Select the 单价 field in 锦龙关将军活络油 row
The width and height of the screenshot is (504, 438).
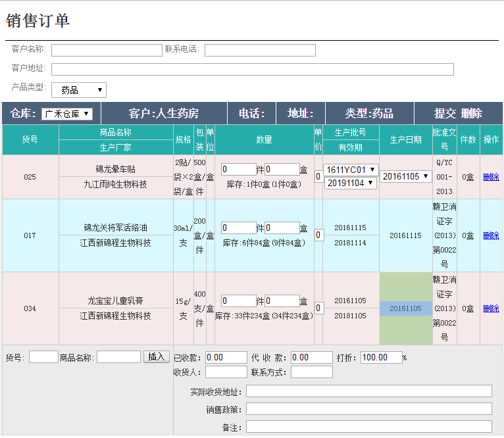318,235
